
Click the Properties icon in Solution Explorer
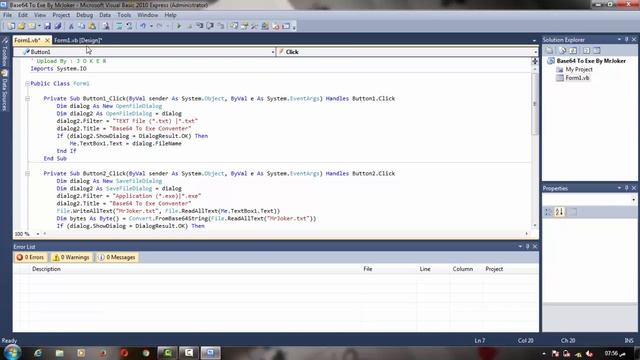coord(549,50)
